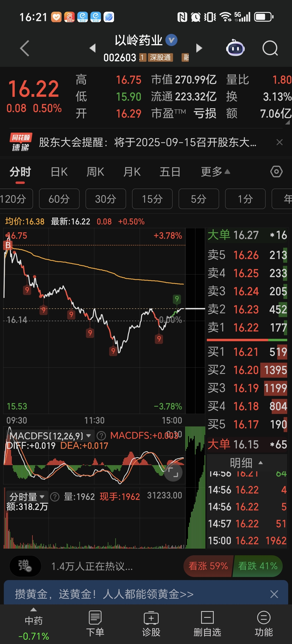This screenshot has height=644, width=292.
Task: Tap the buy-sell ratio red-green bar
Action: [247, 340]
